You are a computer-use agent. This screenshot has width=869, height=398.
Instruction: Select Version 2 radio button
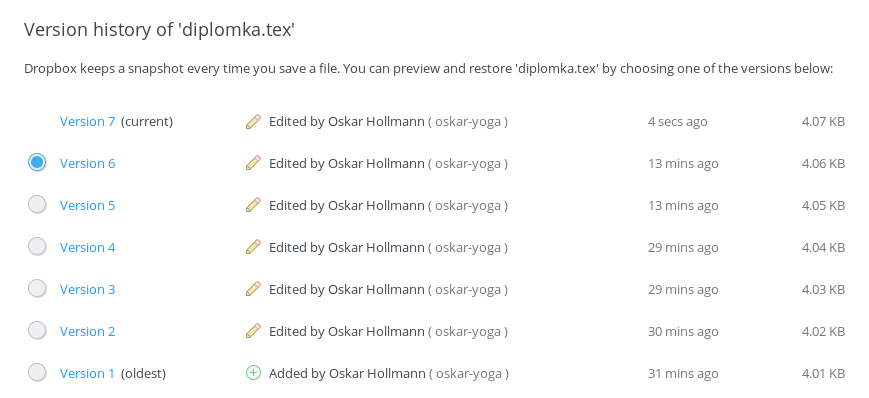pyautogui.click(x=37, y=330)
